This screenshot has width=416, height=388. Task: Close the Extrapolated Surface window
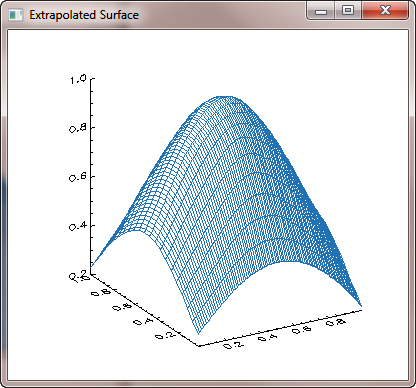[x=385, y=11]
